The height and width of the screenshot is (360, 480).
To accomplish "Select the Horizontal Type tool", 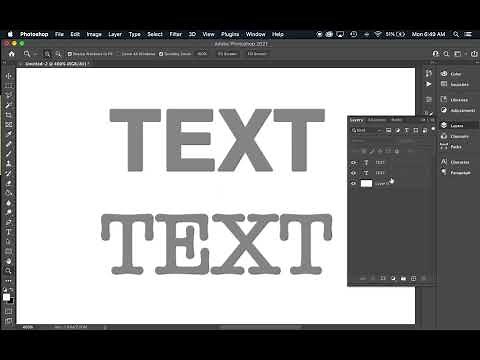I will pyautogui.click(x=9, y=232).
